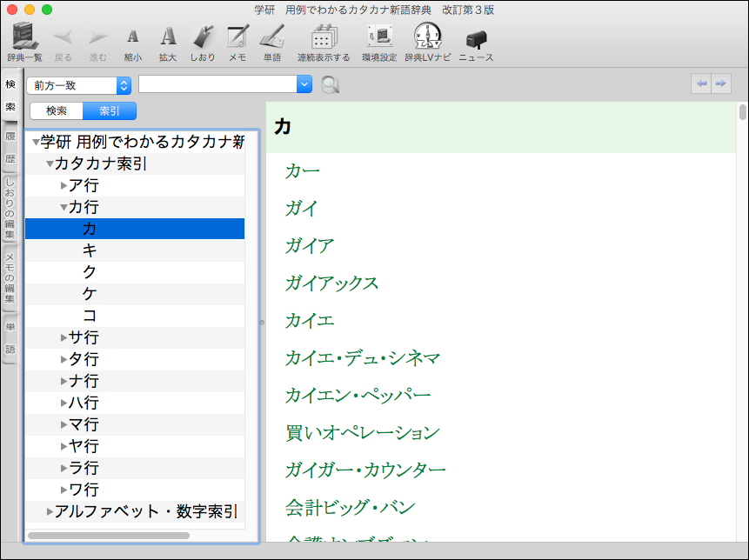
Task: Open the カイエ・デュ・シネマ entry link
Action: point(363,358)
